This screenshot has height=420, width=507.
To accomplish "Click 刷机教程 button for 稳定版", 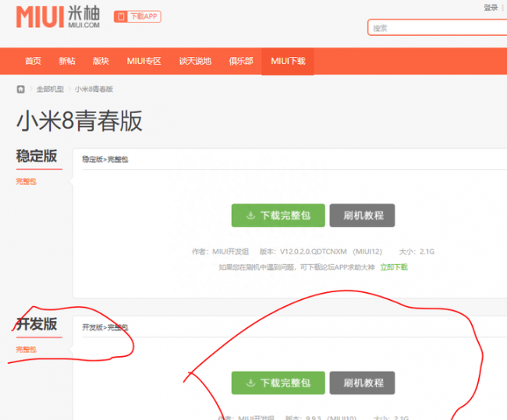I will point(362,215).
